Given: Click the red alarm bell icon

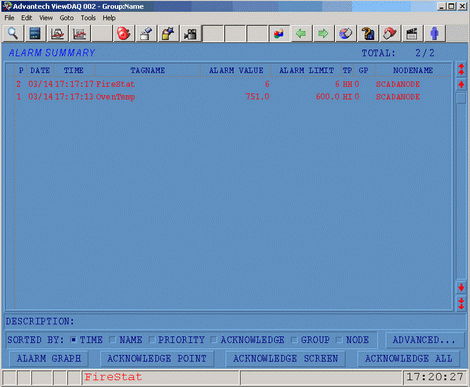Looking at the screenshot, I should 123,33.
